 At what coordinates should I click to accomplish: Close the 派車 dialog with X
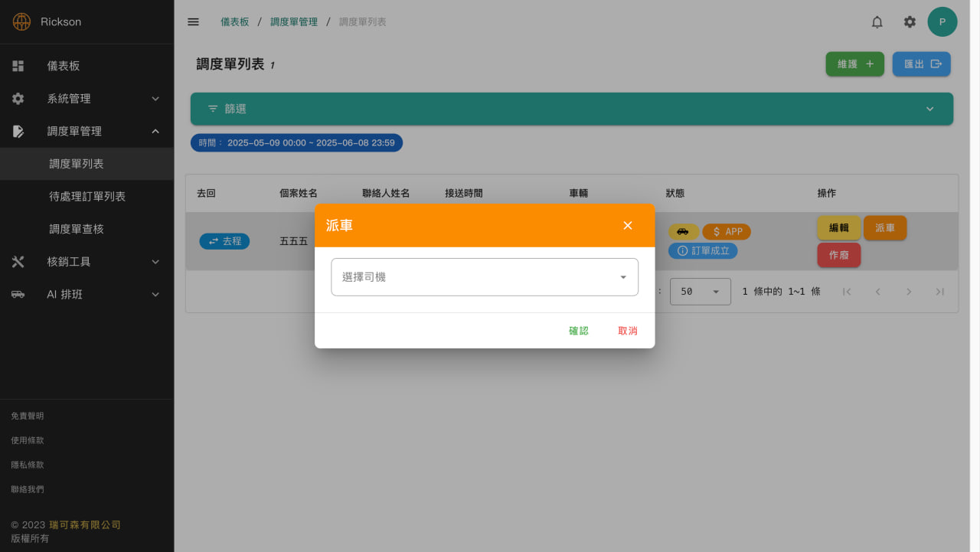pyautogui.click(x=628, y=225)
